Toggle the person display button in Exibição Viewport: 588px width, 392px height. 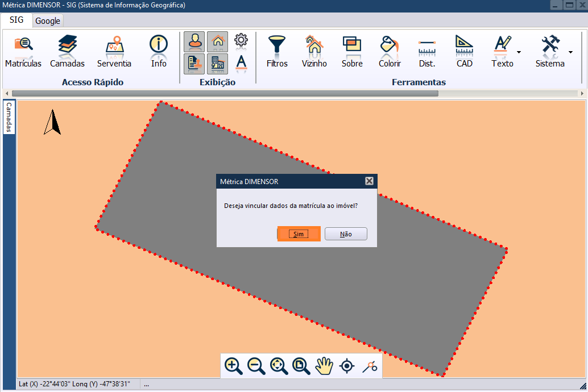194,41
